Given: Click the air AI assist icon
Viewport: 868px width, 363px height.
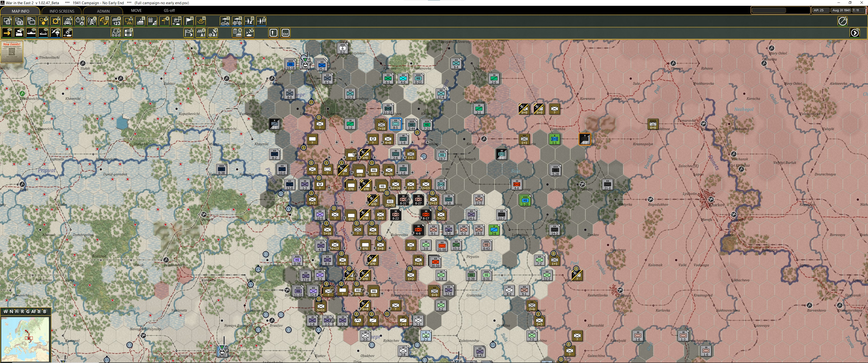Looking at the screenshot, I should pyautogui.click(x=213, y=33).
